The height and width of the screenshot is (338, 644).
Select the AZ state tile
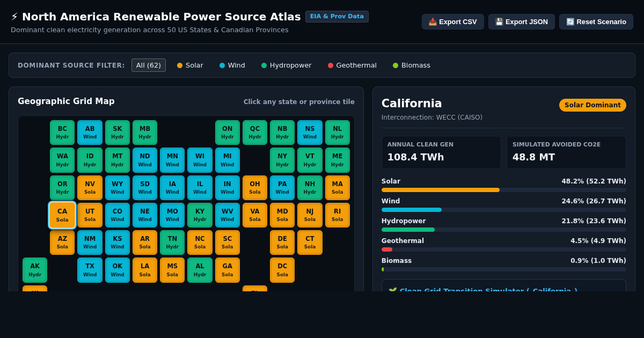point(62,243)
